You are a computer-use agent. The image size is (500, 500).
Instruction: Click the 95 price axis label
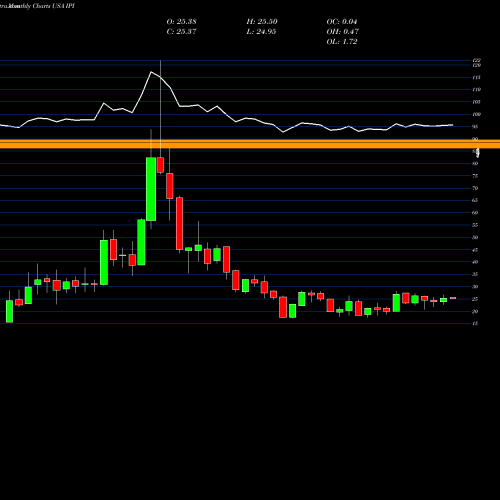click(476, 127)
